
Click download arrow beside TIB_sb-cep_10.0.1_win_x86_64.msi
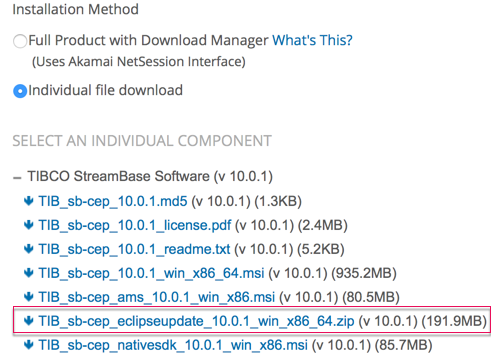[x=29, y=273]
